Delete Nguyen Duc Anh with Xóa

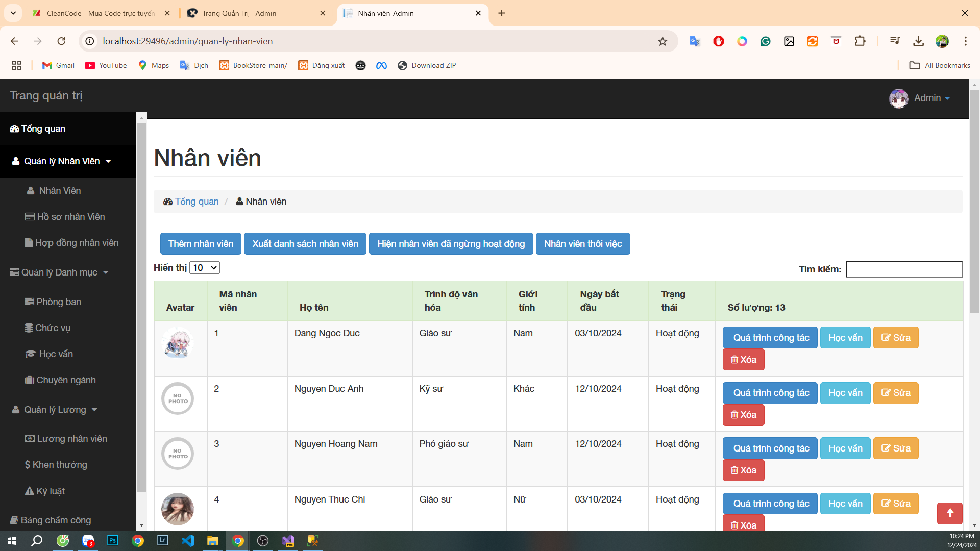743,415
